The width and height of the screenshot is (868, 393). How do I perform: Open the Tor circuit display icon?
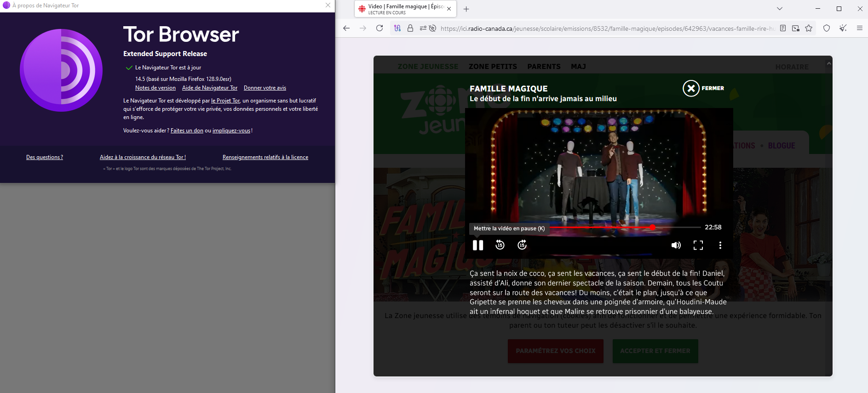click(x=398, y=28)
